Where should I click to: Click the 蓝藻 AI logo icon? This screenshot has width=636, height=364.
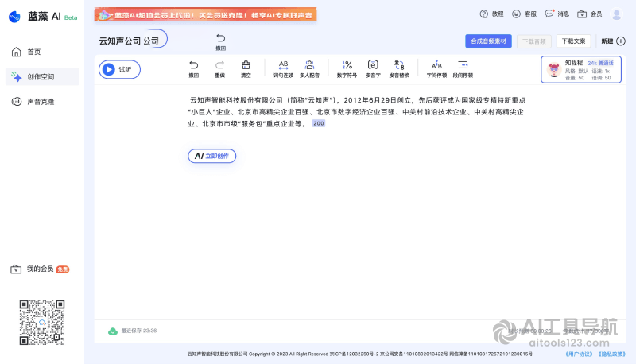click(x=14, y=17)
